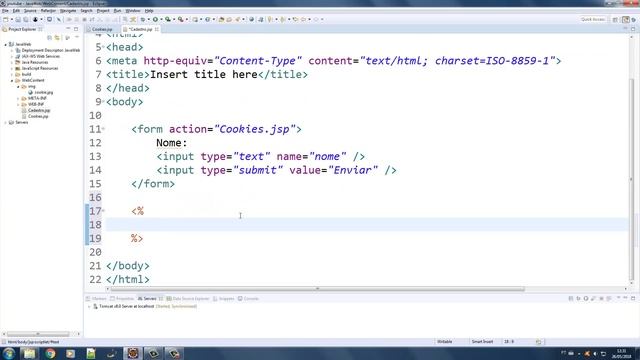Collapse the WebContent folder
Screen dimensions: 640x360
coord(12,80)
